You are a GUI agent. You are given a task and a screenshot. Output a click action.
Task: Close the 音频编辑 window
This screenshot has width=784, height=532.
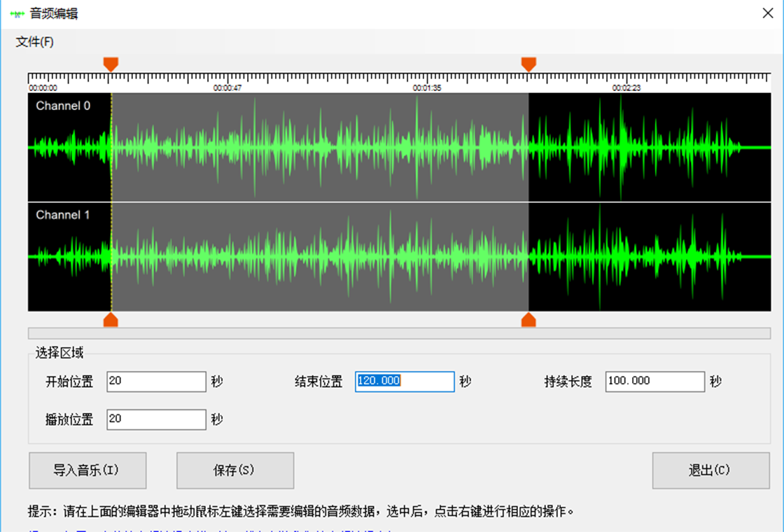(x=767, y=13)
